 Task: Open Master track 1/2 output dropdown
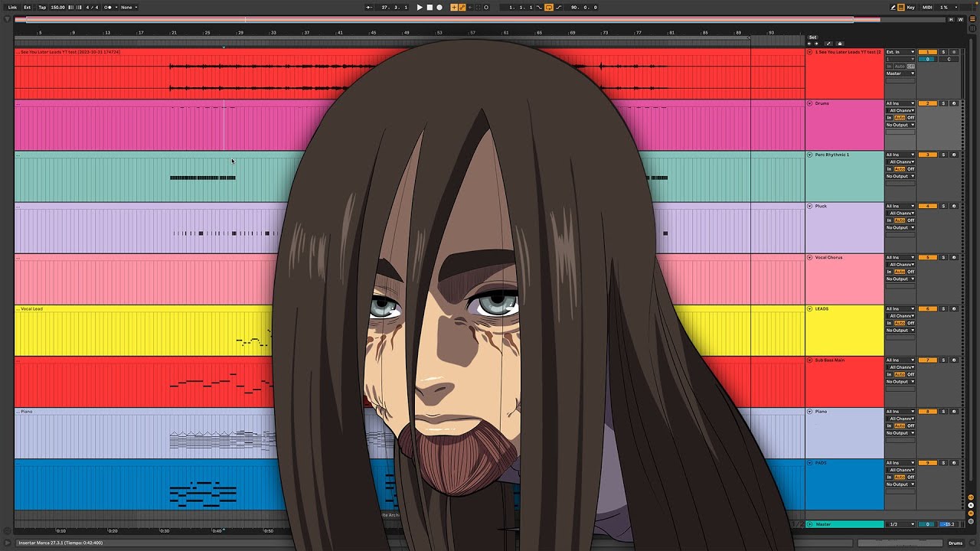click(900, 524)
